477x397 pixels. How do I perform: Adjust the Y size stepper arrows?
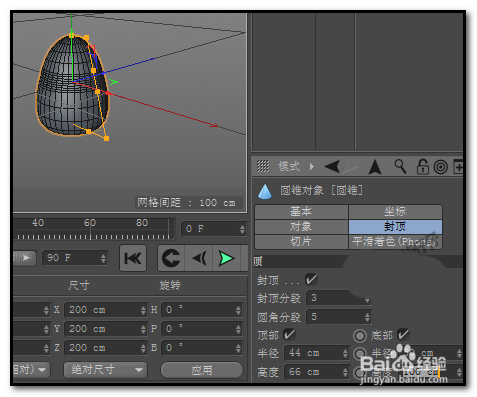click(x=143, y=329)
